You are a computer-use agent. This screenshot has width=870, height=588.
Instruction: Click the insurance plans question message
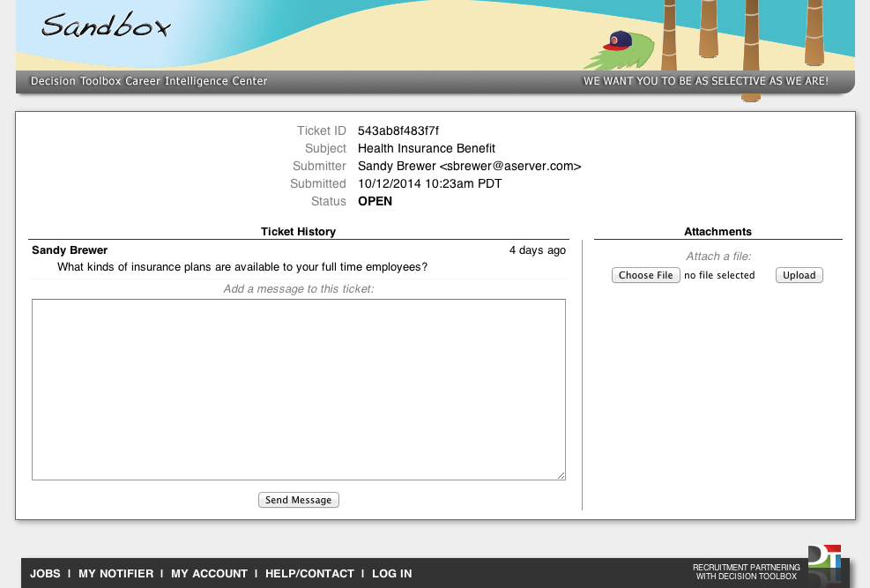click(x=242, y=267)
